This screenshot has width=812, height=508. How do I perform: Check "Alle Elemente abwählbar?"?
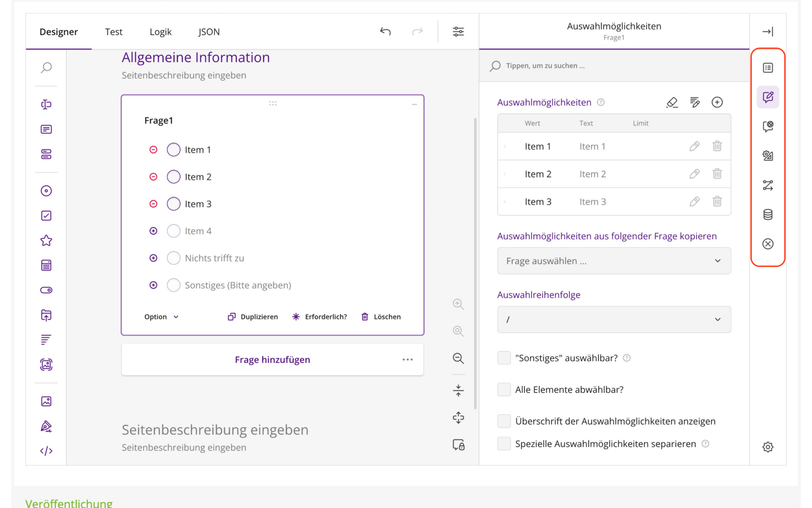click(504, 390)
